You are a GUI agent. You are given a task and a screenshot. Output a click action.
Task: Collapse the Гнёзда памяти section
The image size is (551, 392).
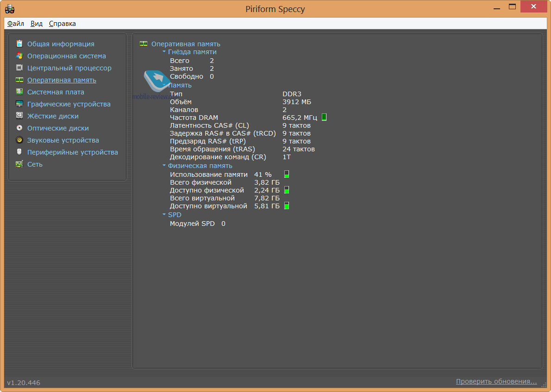tap(164, 52)
